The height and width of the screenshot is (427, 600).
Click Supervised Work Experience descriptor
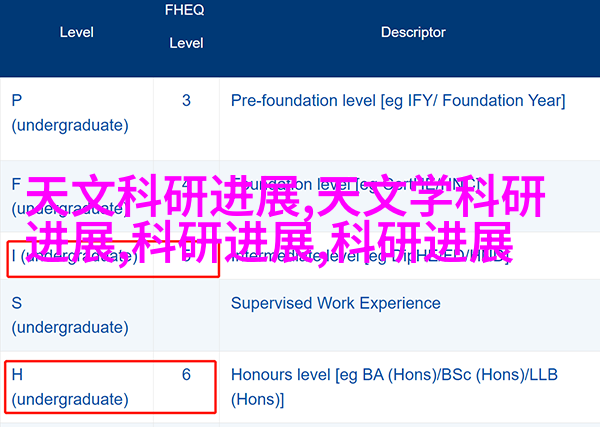[336, 303]
